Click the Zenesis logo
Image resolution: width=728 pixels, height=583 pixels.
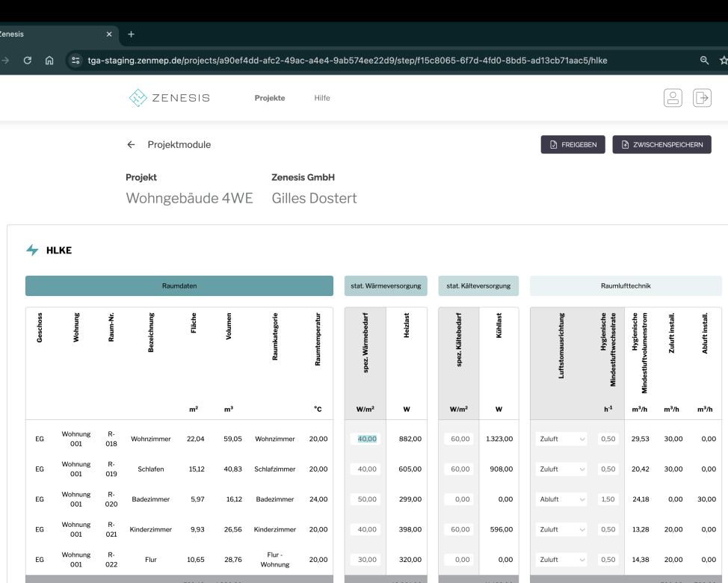coord(170,98)
